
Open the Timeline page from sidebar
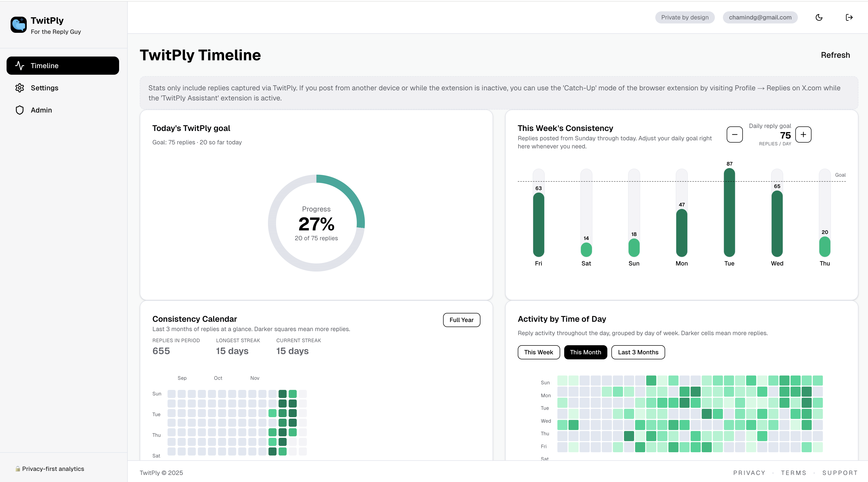[x=63, y=66]
